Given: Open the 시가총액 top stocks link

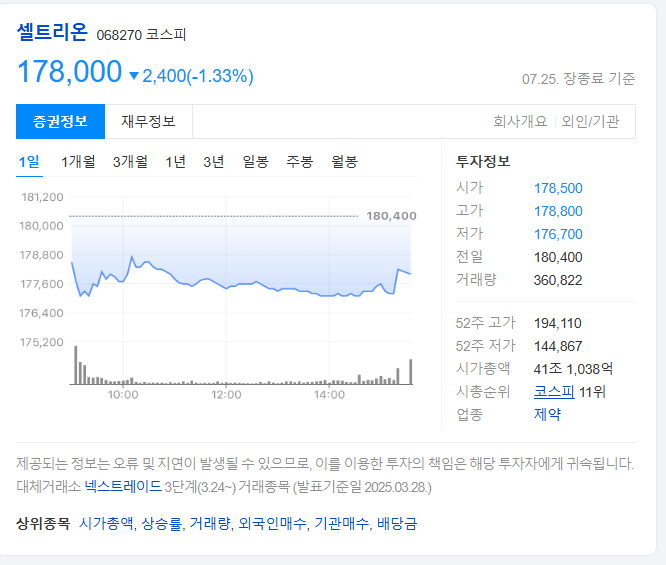Looking at the screenshot, I should click(x=106, y=523).
